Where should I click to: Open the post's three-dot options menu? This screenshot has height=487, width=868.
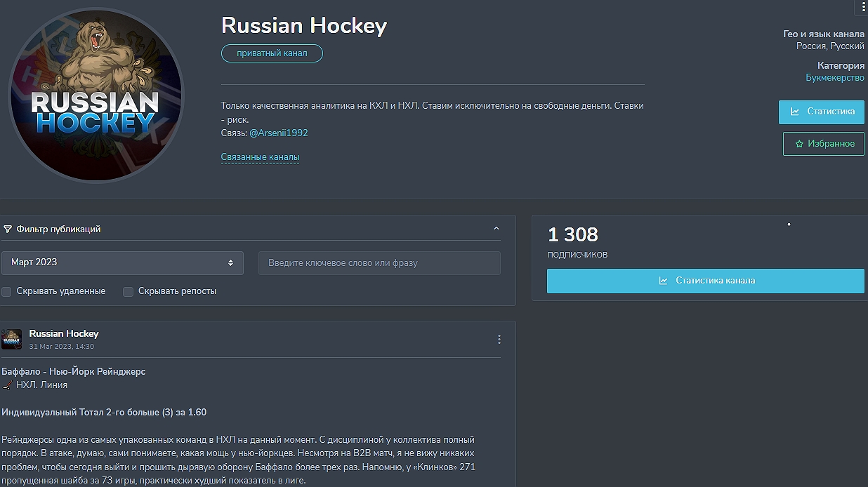[x=499, y=340]
